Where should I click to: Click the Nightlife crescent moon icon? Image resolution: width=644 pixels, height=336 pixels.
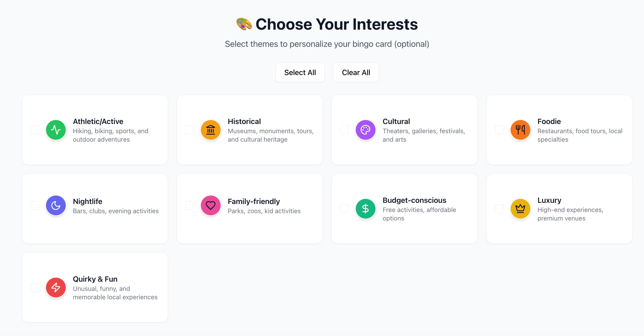pyautogui.click(x=56, y=205)
